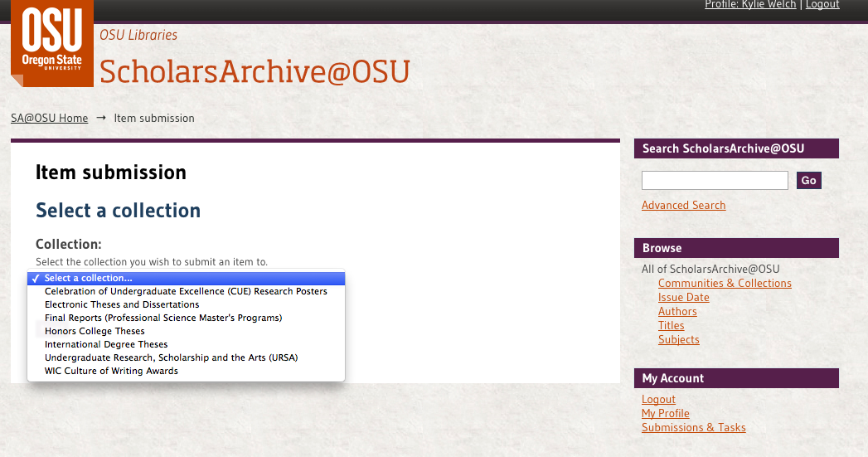Go to SA@OSU Home breadcrumb
This screenshot has width=868, height=457.
click(49, 118)
